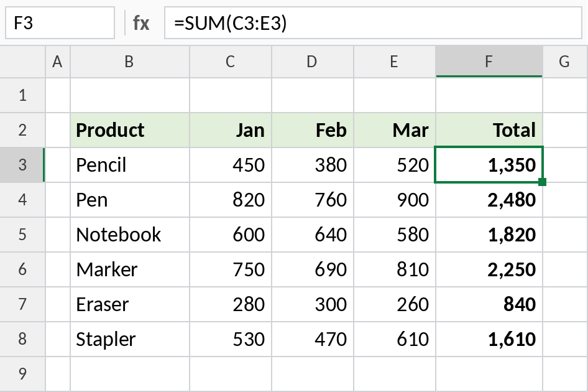The image size is (588, 392).
Task: Select column C header
Action: click(x=231, y=62)
